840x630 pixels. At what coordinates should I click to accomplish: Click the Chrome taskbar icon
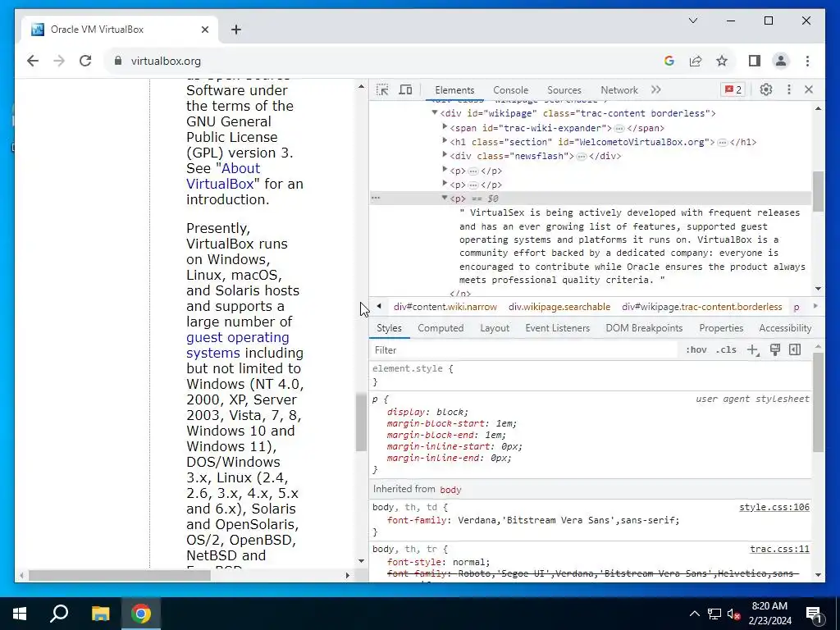click(141, 614)
